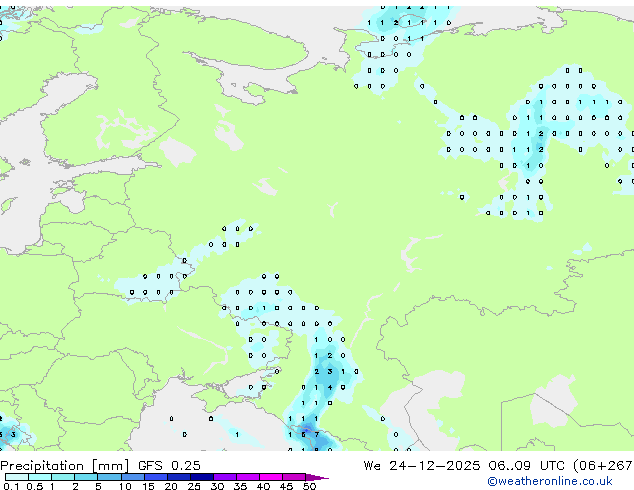
Task: Select the '15' legend tick label
Action: 148,486
